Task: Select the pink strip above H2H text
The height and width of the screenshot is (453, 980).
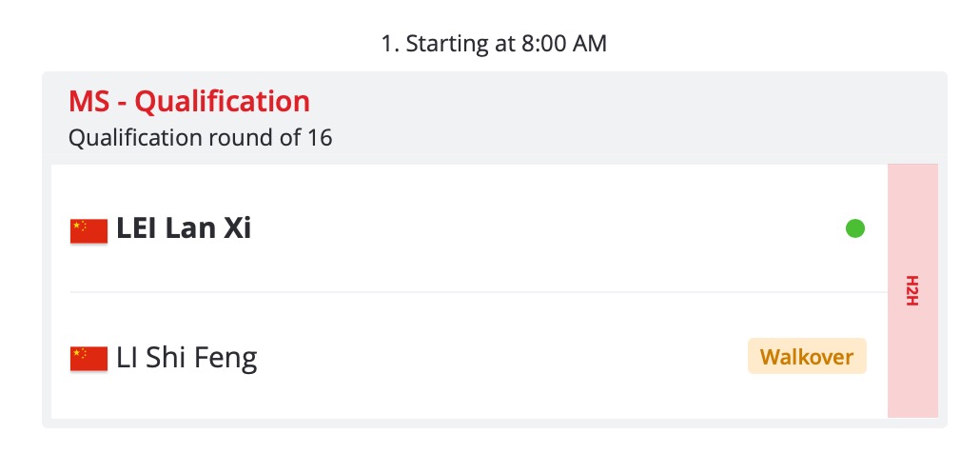Action: point(912,219)
